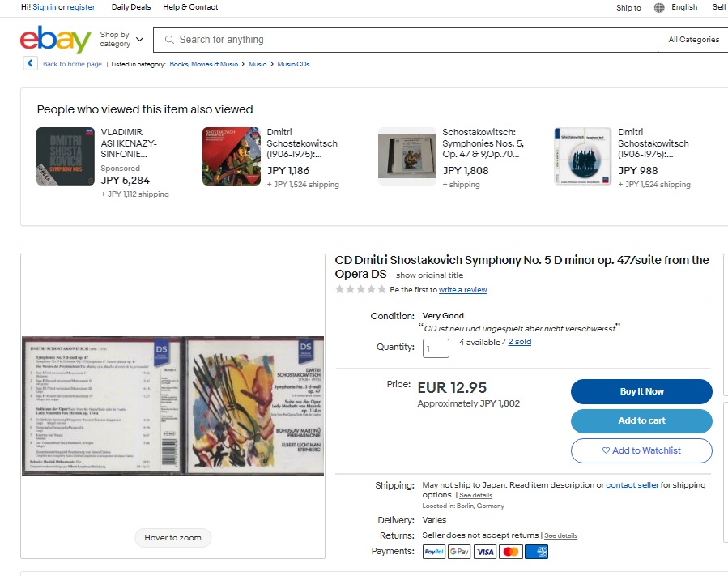Click the Buy It Now button
The image size is (728, 576).
641,391
